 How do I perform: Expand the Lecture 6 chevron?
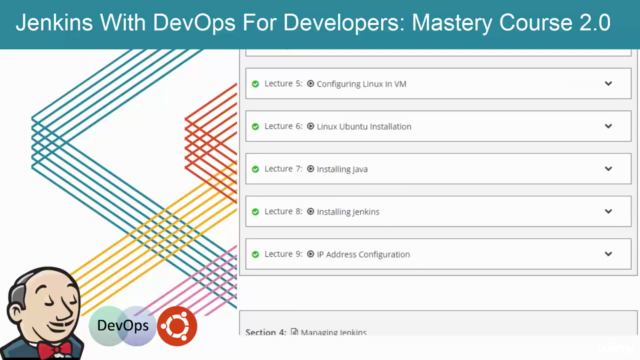point(608,126)
